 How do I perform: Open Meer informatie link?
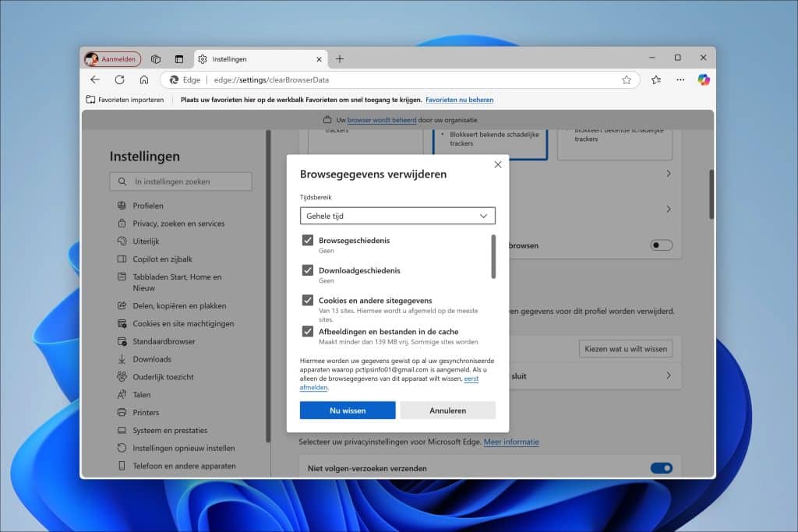511,442
